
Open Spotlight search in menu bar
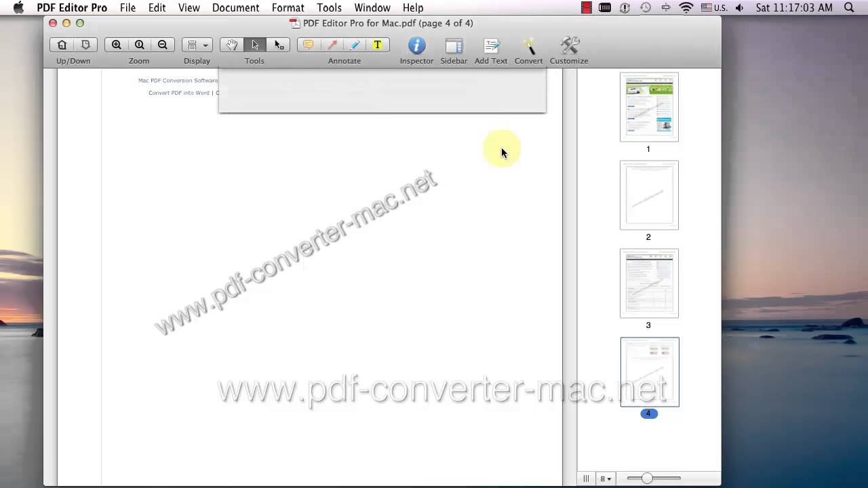849,7
